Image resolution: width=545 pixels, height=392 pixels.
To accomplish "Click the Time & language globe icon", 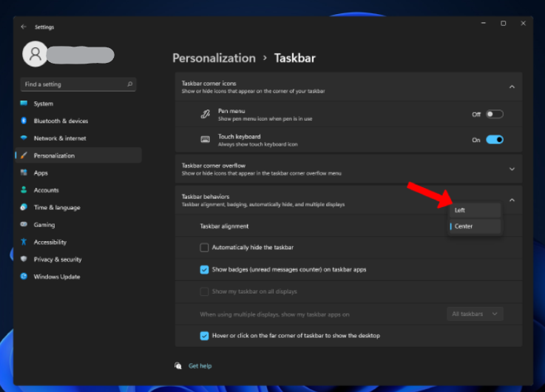I will [x=24, y=207].
